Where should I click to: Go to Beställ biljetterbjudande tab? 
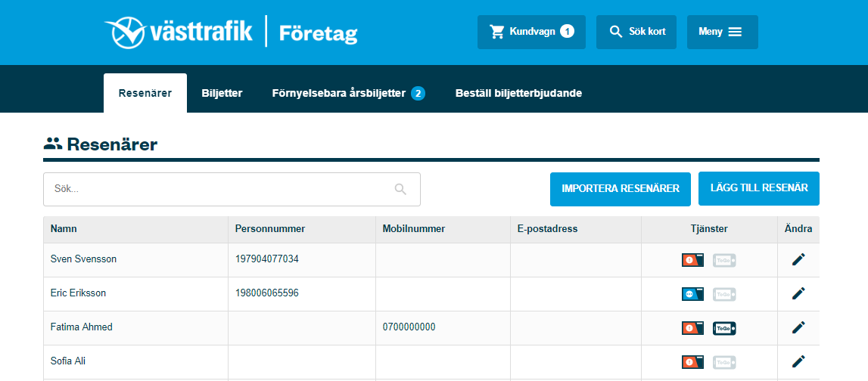tap(518, 94)
